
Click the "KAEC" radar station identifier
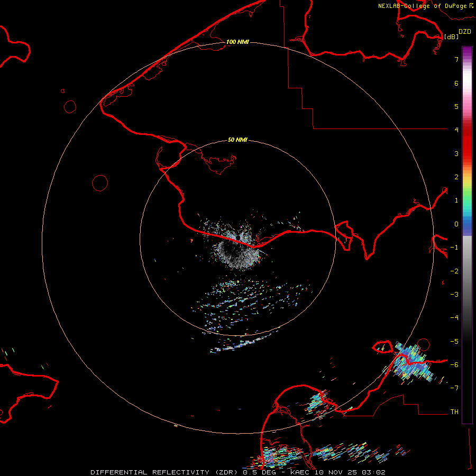click(300, 472)
